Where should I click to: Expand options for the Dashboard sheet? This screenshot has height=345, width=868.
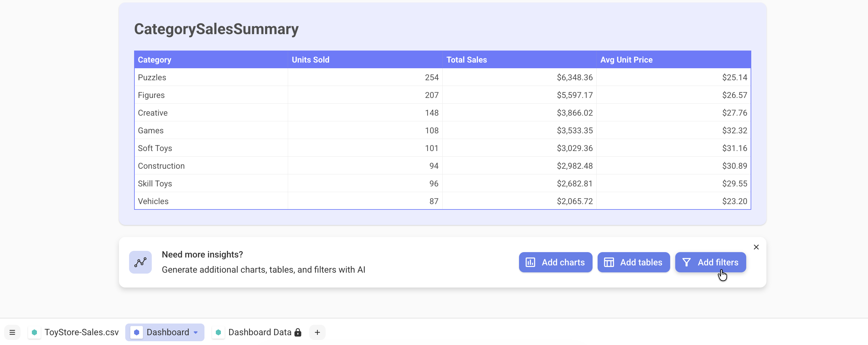click(x=195, y=333)
